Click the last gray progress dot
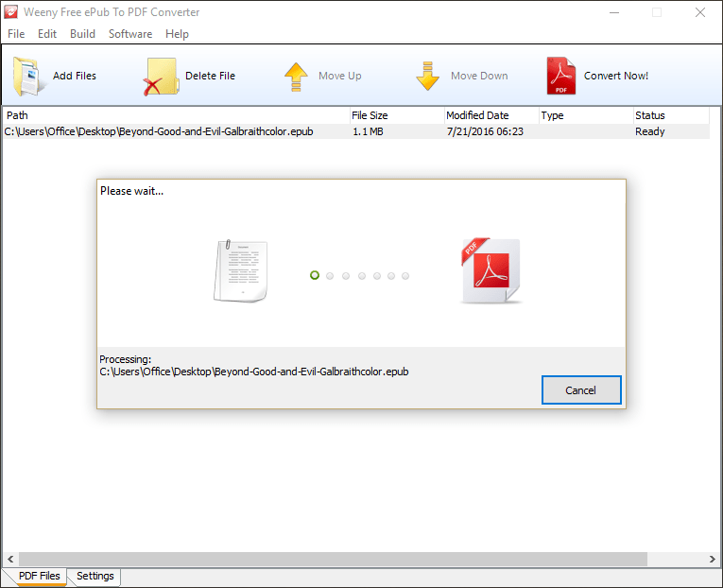Screen dimensions: 723x588 tap(405, 276)
